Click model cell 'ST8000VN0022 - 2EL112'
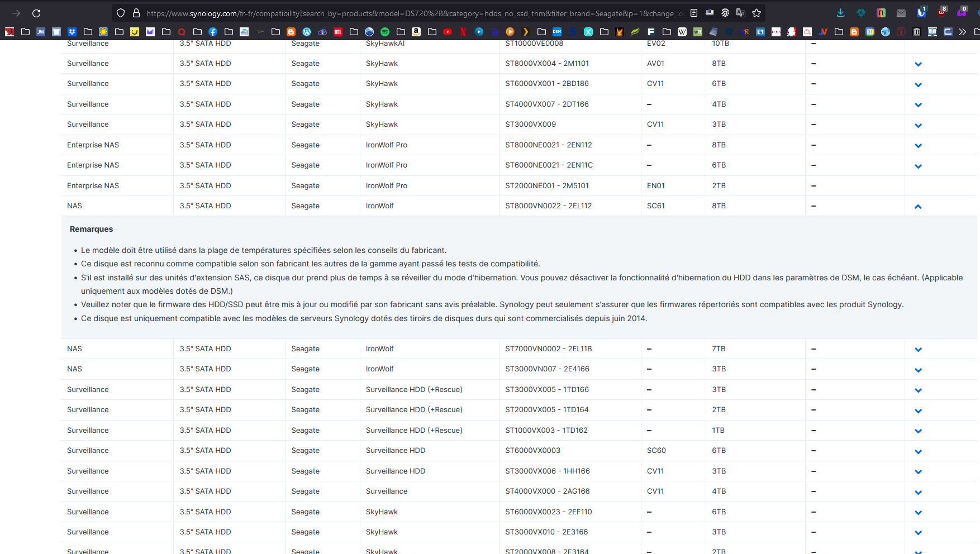The height and width of the screenshot is (554, 980). [548, 206]
